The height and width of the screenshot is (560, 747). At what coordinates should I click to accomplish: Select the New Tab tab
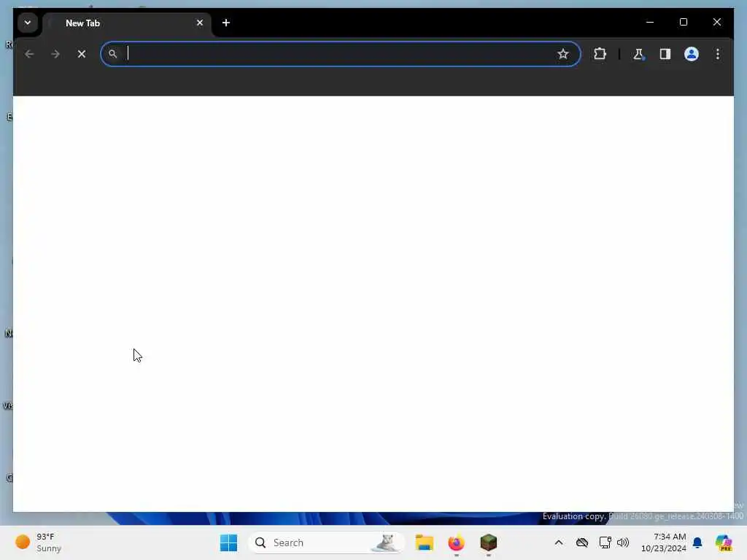(127, 23)
